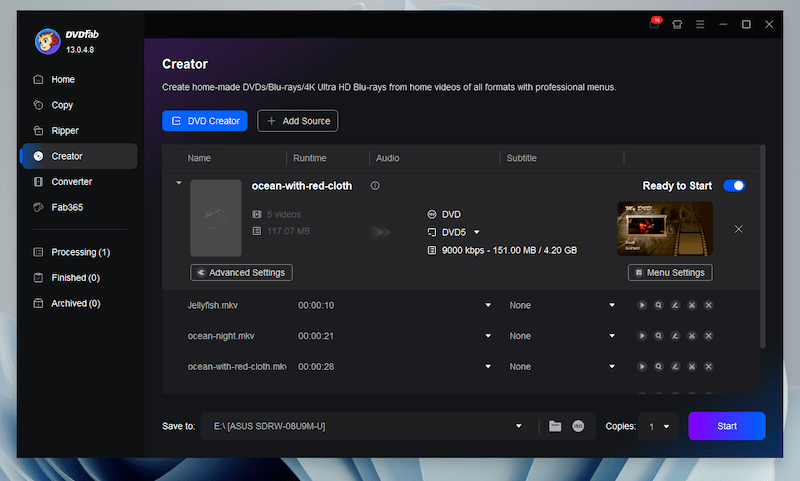Click the info icon beside ocean-with-red-cloth title
Image resolution: width=800 pixels, height=481 pixels.
(x=375, y=186)
